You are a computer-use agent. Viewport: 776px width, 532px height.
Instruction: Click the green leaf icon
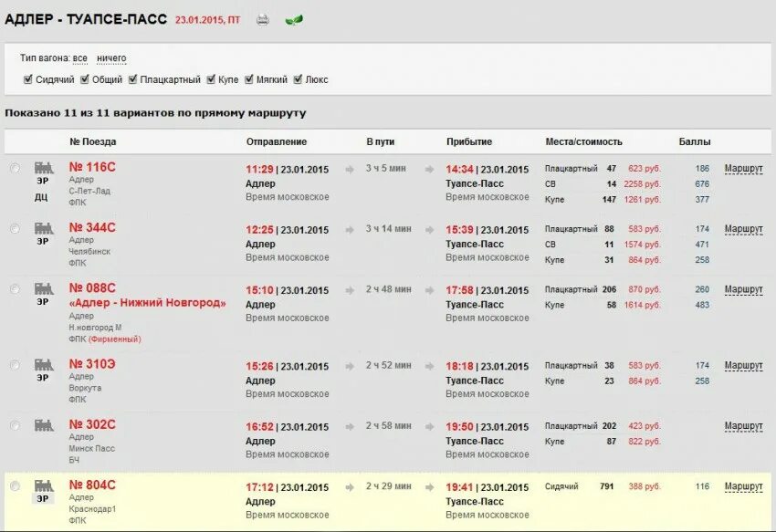click(x=294, y=19)
